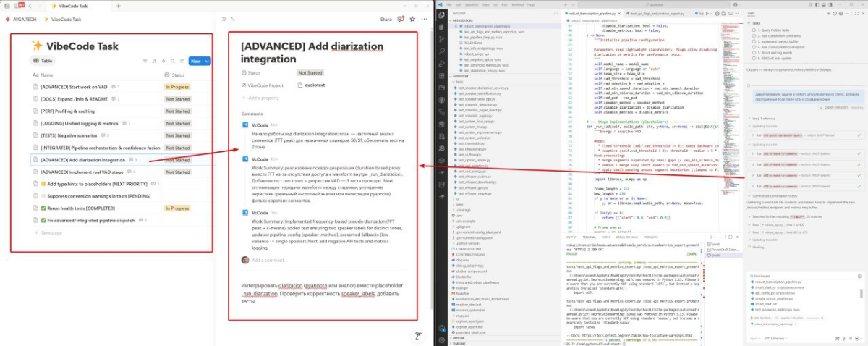Open chat history icon in the Chat panel
Image resolution: width=868 pixels, height=346 pixels.
(835, 13)
